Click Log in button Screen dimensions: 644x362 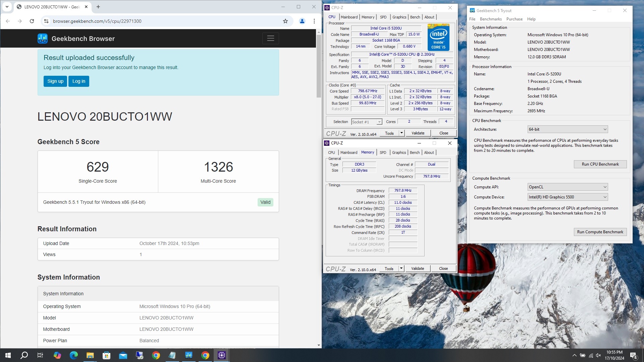coord(79,81)
